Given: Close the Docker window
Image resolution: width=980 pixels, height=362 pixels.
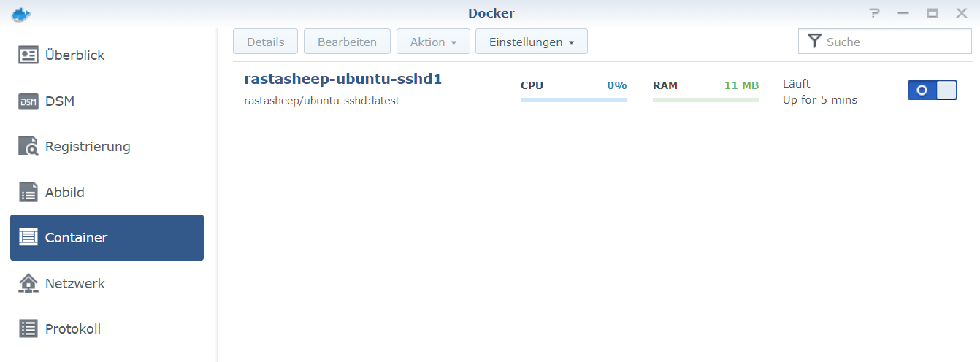Looking at the screenshot, I should [962, 13].
